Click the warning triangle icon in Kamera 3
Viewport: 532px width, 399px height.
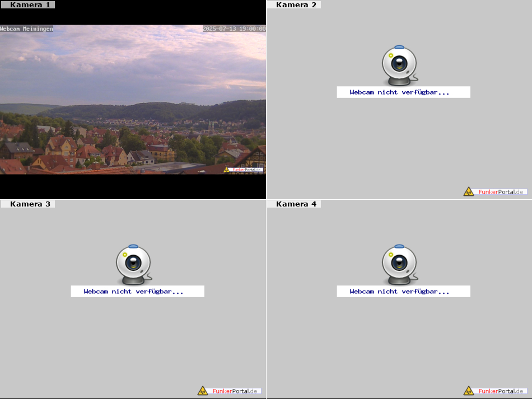pyautogui.click(x=203, y=391)
